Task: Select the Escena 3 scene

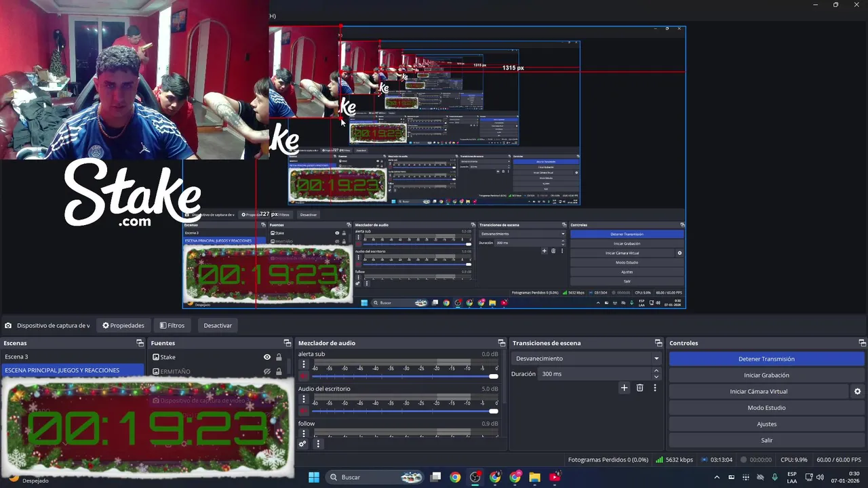Action: pos(73,357)
